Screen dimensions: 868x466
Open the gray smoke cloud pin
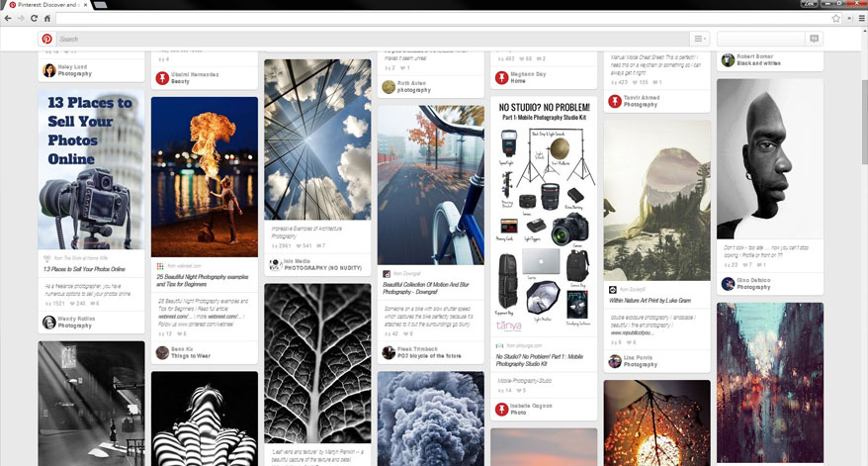coord(431,419)
